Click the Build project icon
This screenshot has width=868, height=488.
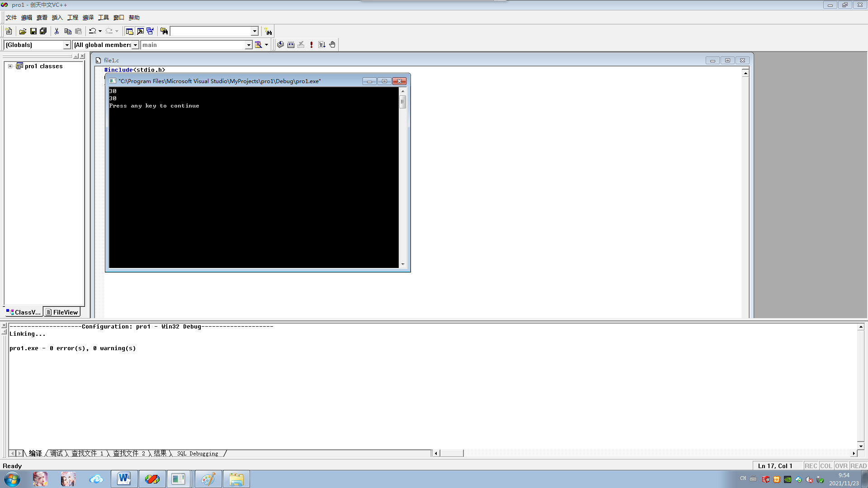[x=291, y=45]
